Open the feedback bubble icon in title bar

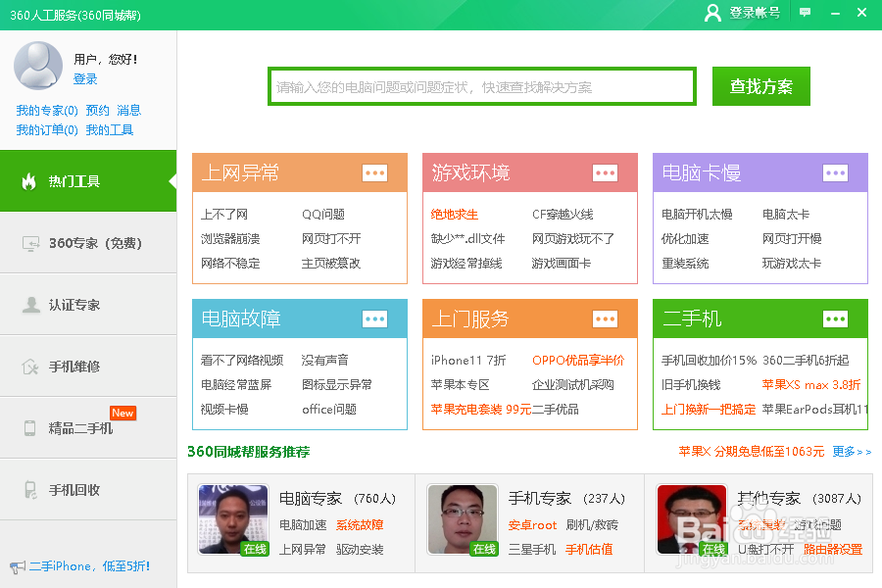point(805,13)
